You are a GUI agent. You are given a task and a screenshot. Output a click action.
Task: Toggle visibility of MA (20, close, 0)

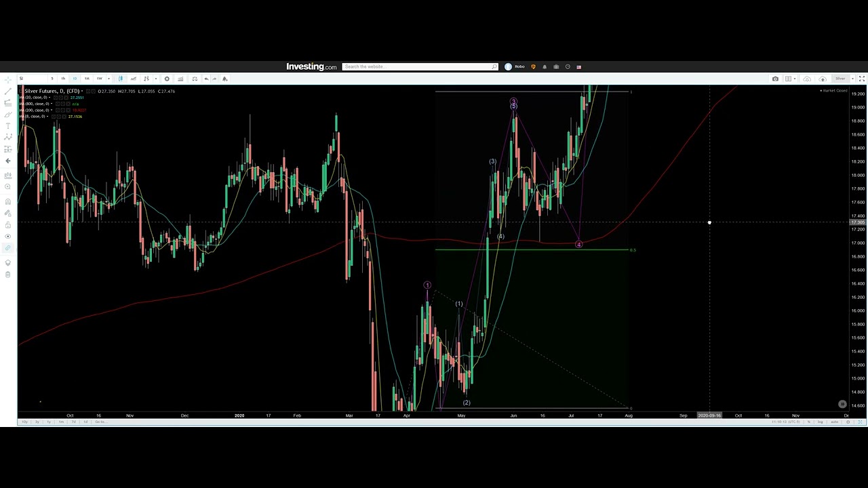point(57,98)
